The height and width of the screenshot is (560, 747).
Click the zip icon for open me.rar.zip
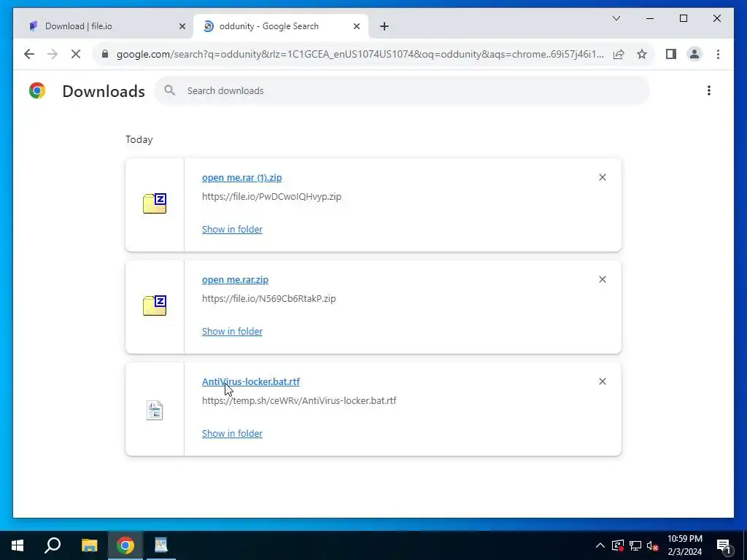coord(155,306)
